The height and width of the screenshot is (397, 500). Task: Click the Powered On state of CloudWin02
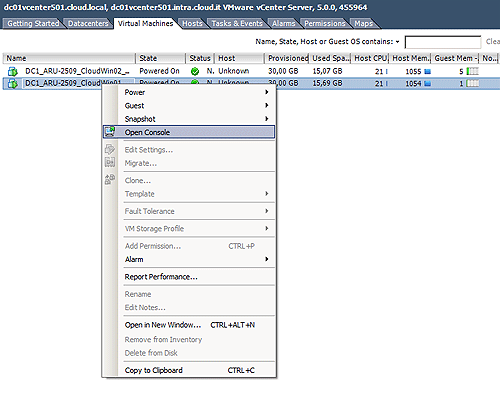coord(159,71)
